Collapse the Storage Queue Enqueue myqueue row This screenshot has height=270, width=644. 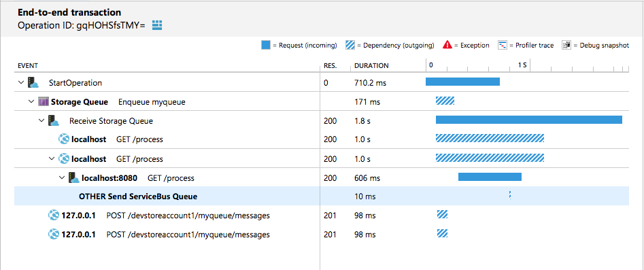click(31, 101)
